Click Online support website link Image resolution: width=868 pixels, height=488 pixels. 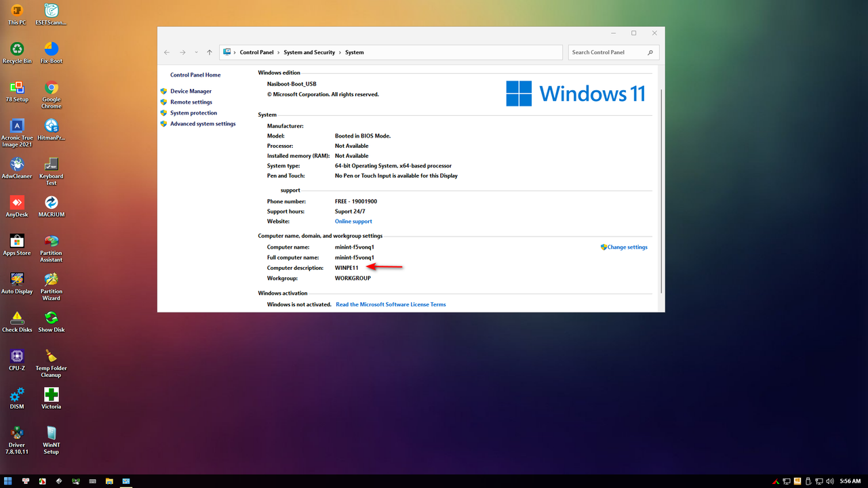(x=353, y=221)
